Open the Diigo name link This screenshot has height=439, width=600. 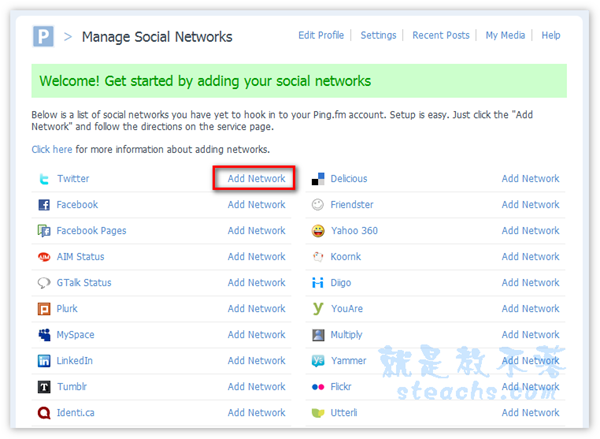tap(341, 283)
